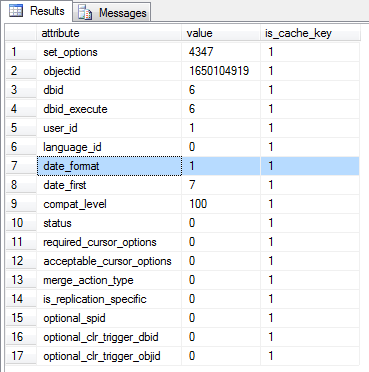
Task: Click the Results grid icon
Action: [x=16, y=11]
